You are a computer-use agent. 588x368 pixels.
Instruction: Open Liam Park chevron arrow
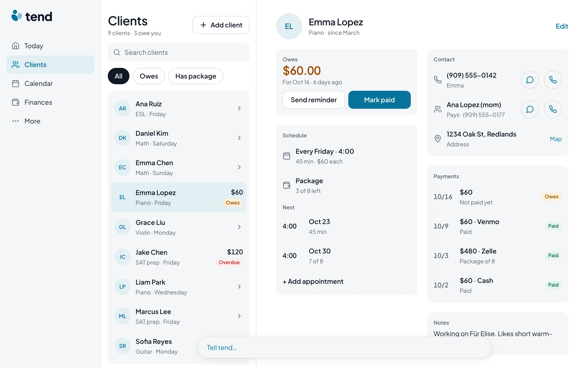239,287
